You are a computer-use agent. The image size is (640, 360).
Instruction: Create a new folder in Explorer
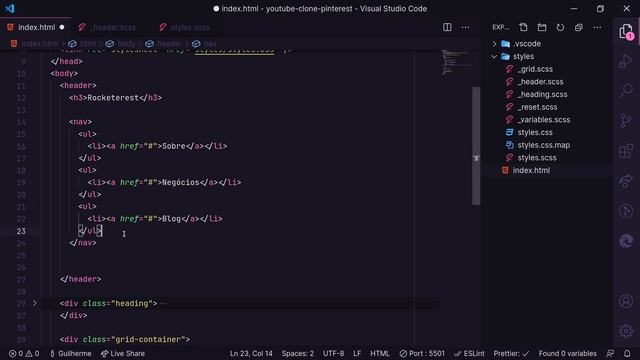[x=542, y=27]
